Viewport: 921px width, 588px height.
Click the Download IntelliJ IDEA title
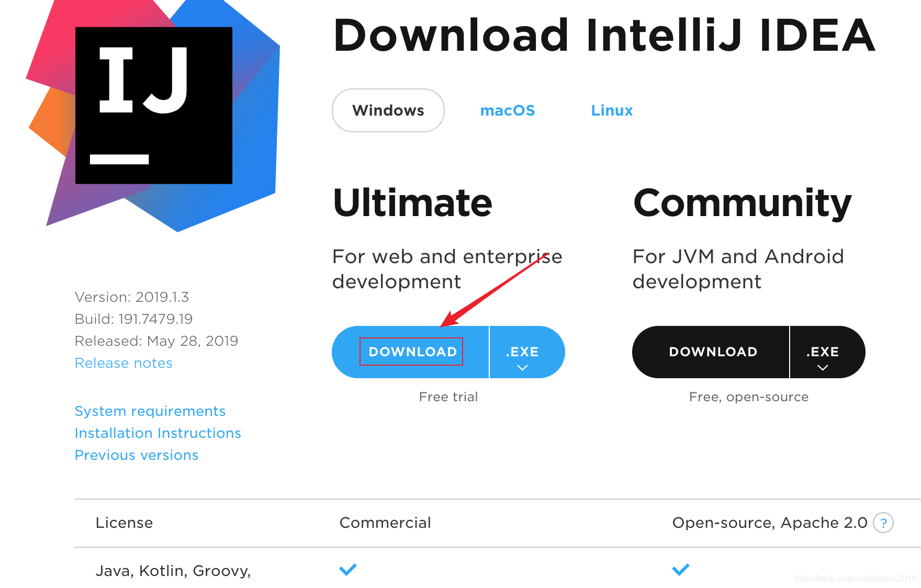(604, 36)
